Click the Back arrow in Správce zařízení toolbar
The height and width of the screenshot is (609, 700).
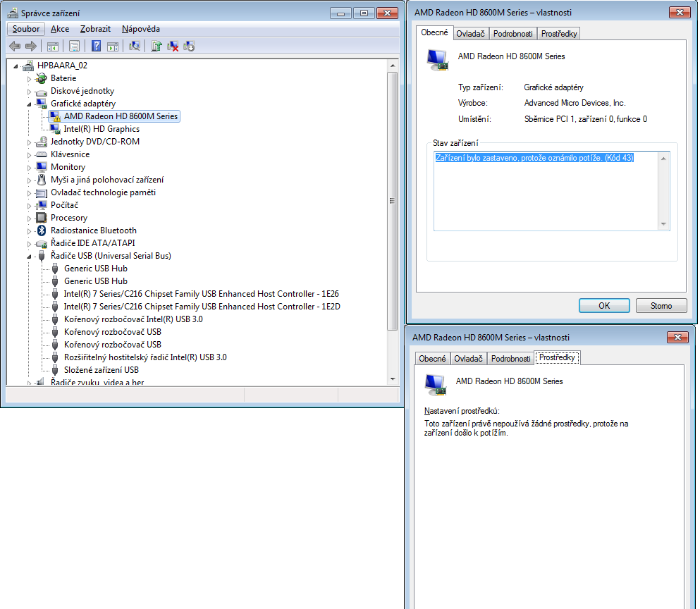tap(15, 46)
